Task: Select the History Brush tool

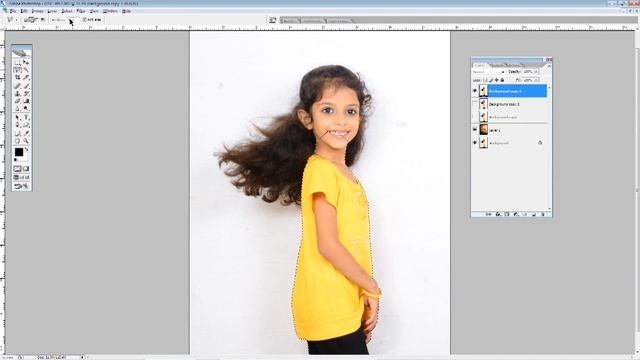Action: point(26,93)
